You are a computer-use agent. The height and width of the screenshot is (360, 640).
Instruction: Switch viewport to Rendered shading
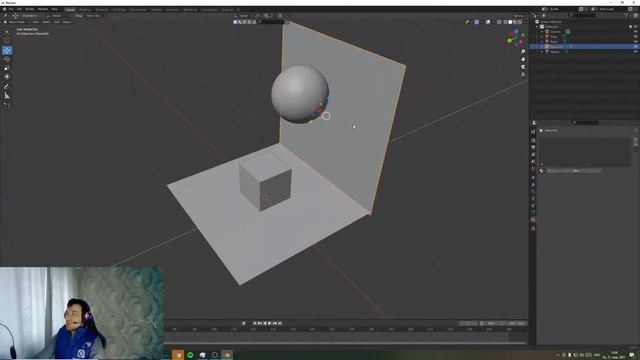pos(520,22)
